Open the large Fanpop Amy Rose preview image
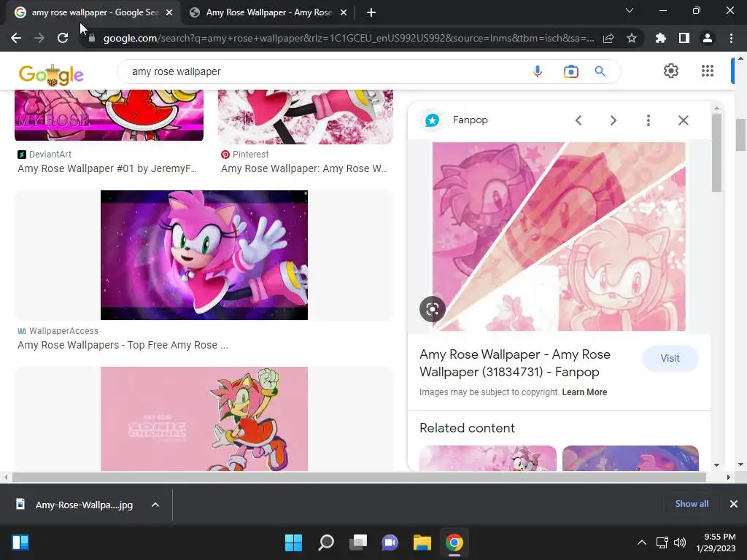 click(559, 236)
